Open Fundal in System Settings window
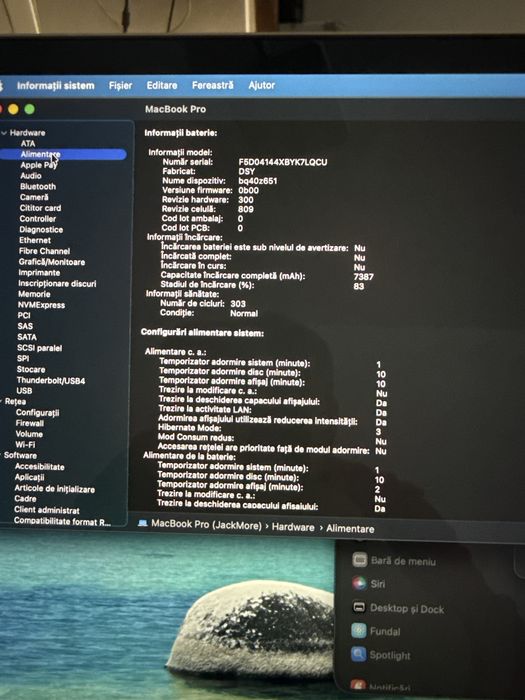525x700 pixels. pos(376,631)
